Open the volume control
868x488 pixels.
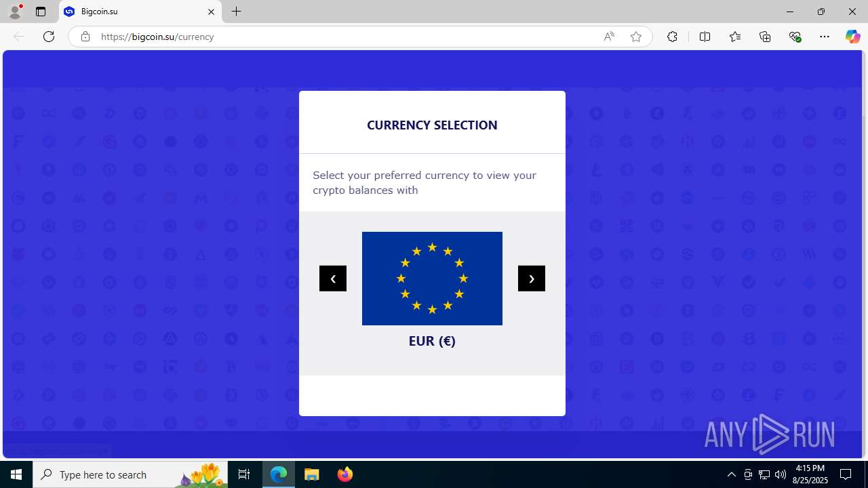(x=781, y=474)
